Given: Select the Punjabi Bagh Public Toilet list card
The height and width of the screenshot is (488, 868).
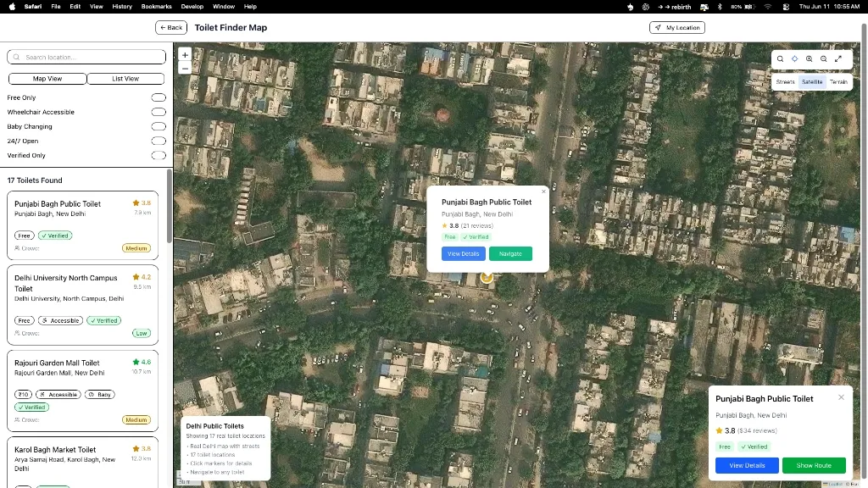Looking at the screenshot, I should 82,225.
